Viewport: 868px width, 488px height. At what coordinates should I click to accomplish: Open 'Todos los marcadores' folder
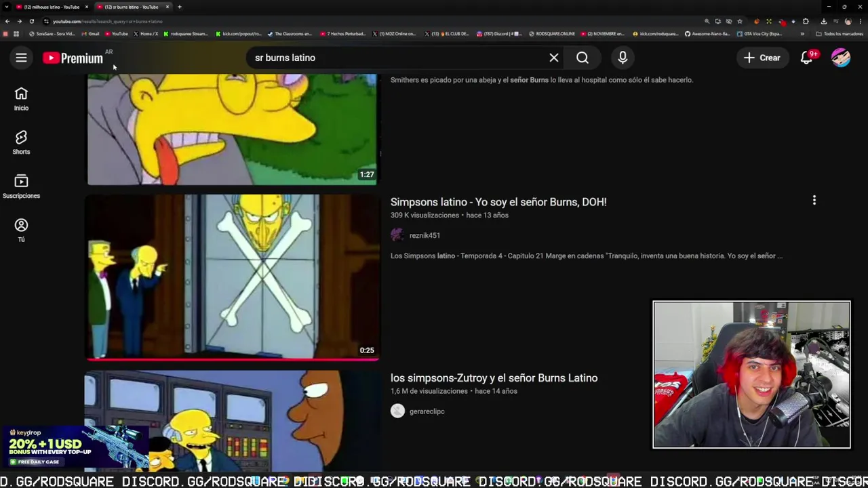point(840,34)
